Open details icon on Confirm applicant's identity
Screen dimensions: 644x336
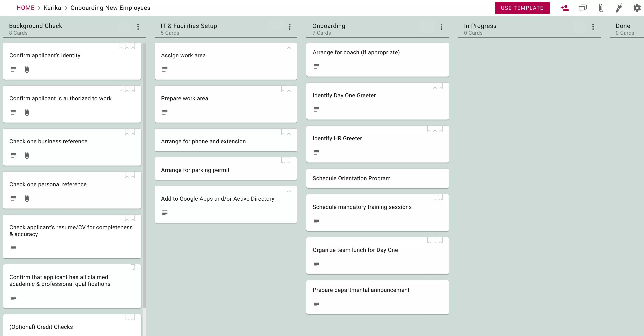[13, 69]
